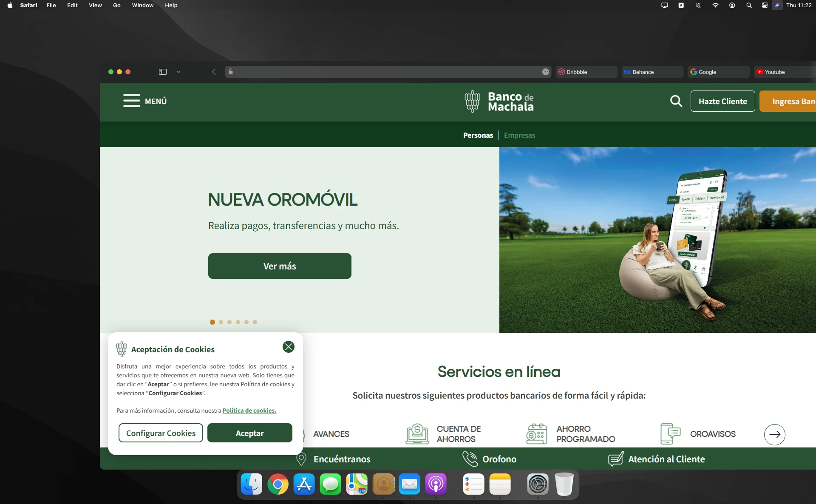Click the Orofono phone icon
The image size is (816, 504).
tap(470, 459)
